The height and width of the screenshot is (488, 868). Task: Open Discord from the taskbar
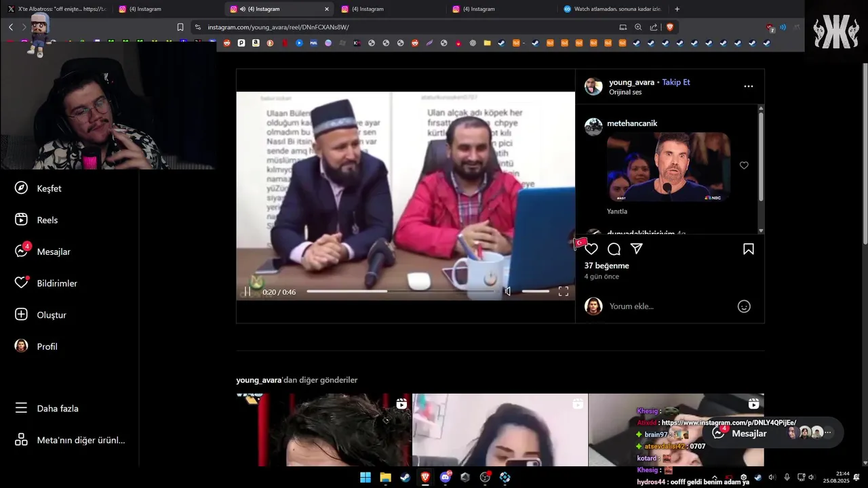coord(445,477)
